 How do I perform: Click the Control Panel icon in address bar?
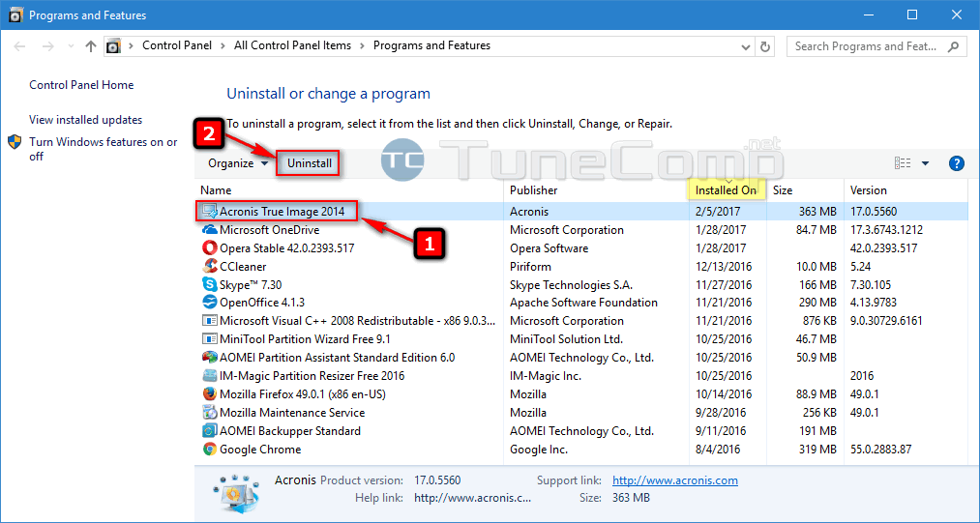pos(113,45)
